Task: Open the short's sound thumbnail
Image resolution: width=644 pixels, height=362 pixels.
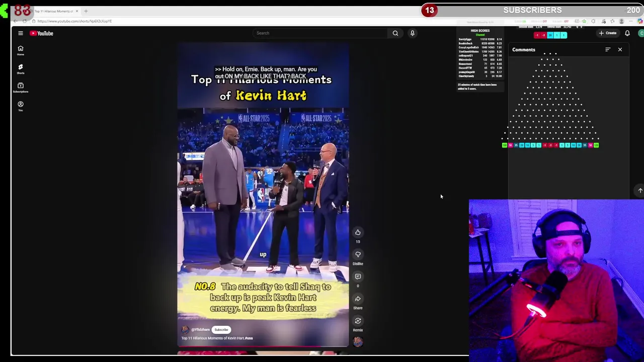Action: [x=358, y=342]
